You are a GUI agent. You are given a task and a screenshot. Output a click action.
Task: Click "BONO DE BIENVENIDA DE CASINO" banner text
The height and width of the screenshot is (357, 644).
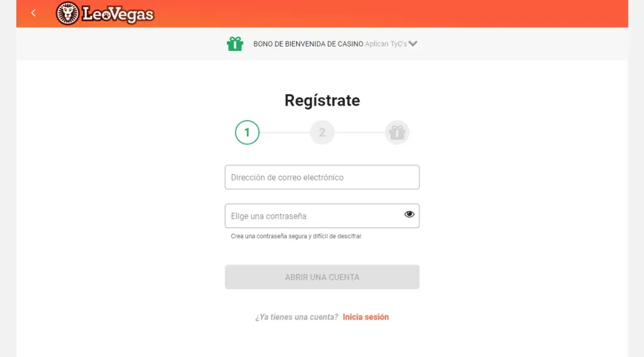[308, 44]
